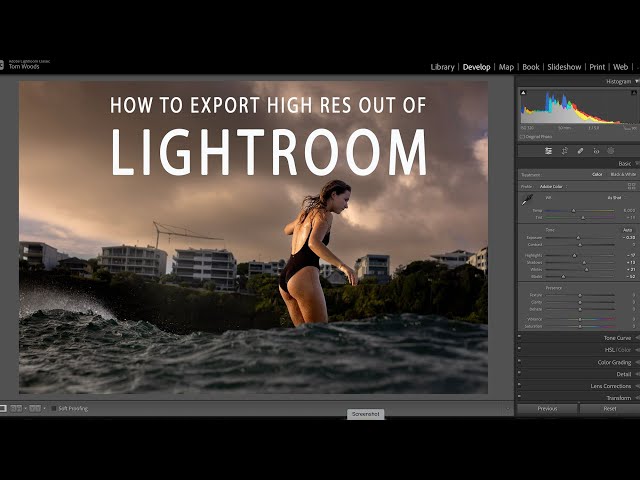Click the Before/After RR view icon
The height and width of the screenshot is (480, 640).
pos(16,408)
